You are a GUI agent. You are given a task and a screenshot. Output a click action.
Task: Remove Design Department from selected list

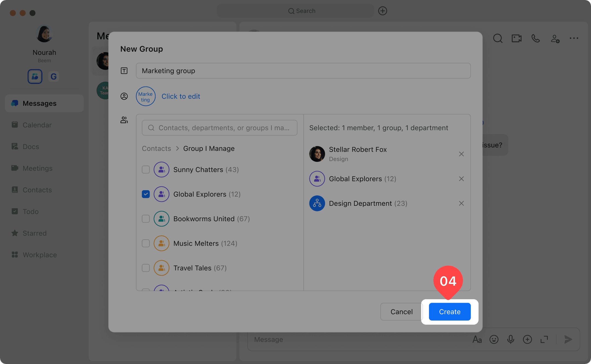461,203
